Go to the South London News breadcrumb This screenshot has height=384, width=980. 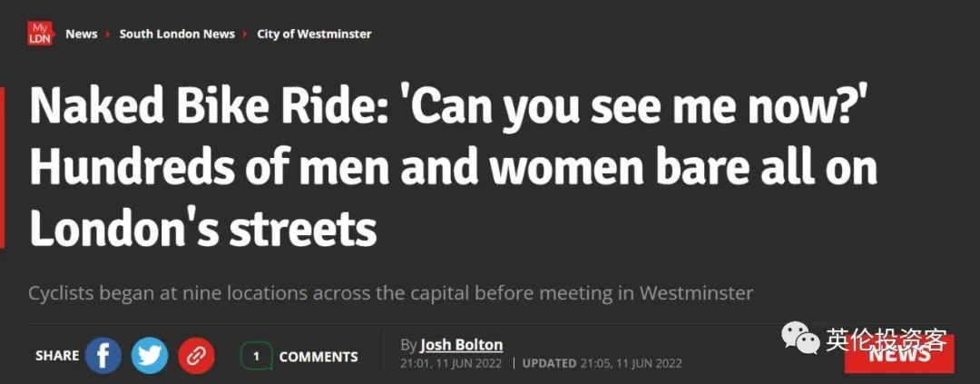click(x=177, y=34)
